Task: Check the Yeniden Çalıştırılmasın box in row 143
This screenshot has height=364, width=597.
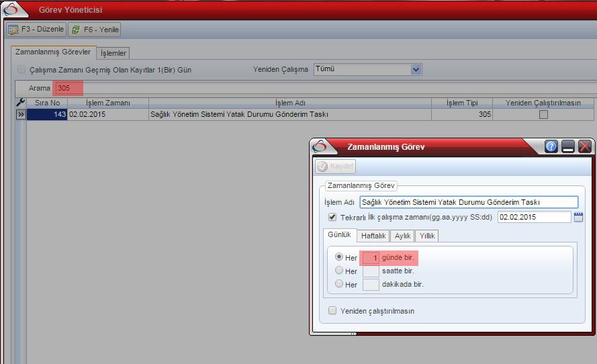Action: (x=543, y=115)
